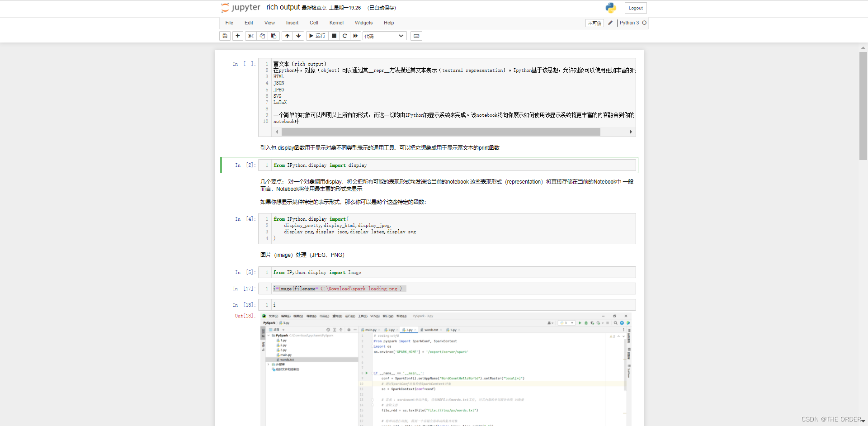The width and height of the screenshot is (868, 426).
Task: Paste cell from clipboard
Action: pos(274,36)
